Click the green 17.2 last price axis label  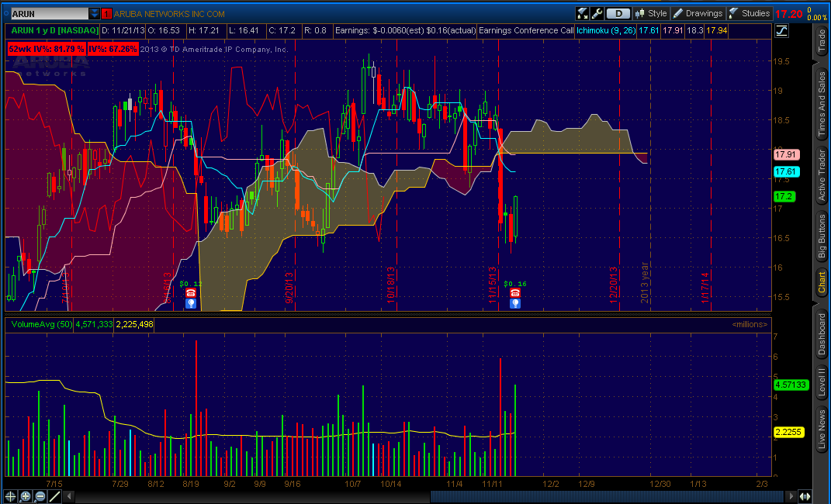point(784,196)
